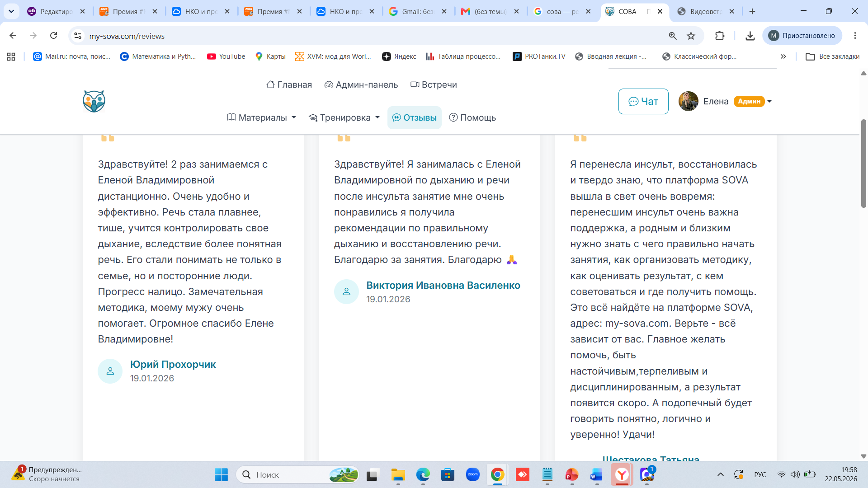Click Виктория Василенко's avatar icon
868x488 pixels.
coord(346,291)
